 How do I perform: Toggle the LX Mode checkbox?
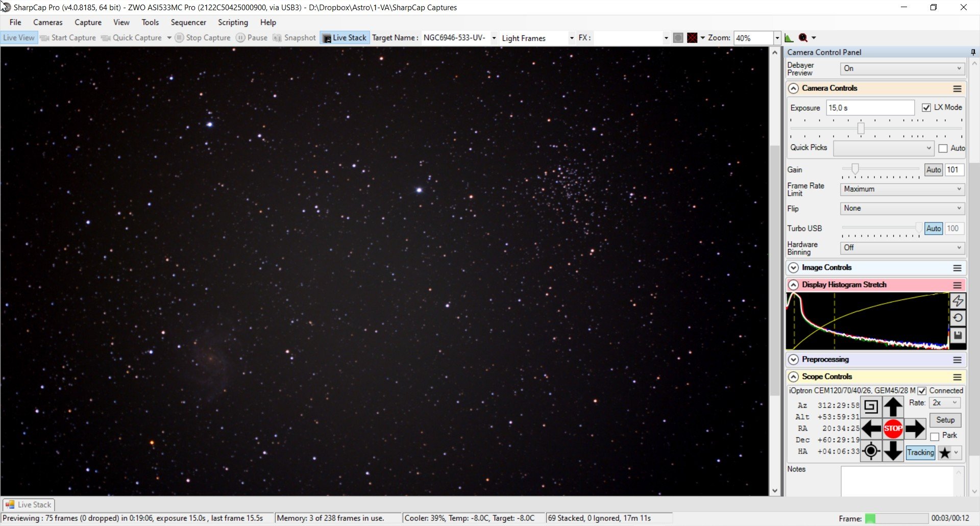pos(926,108)
